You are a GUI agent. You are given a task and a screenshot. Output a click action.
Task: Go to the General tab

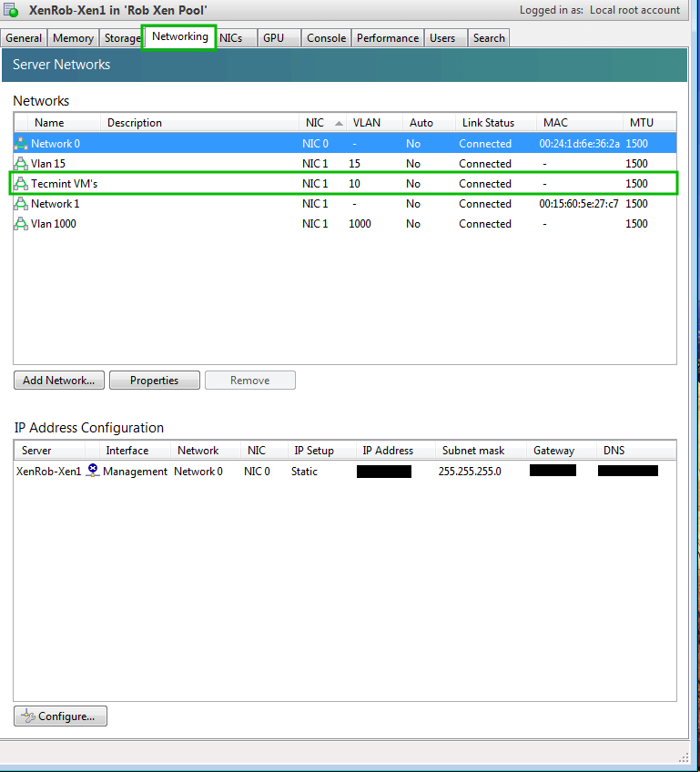point(24,38)
